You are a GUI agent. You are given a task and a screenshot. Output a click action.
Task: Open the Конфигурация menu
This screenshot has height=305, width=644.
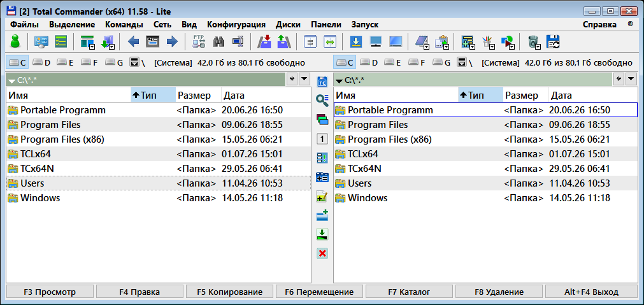point(236,24)
